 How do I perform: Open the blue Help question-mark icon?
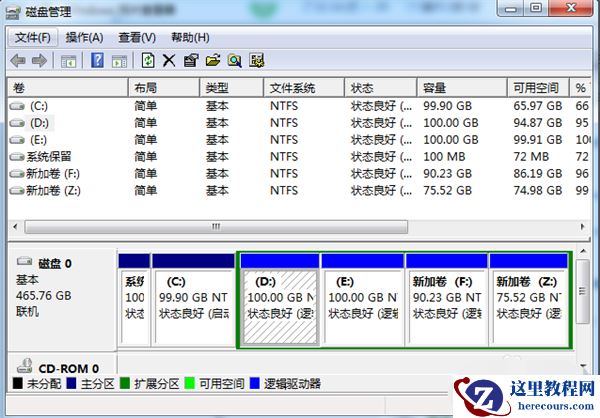pos(97,60)
